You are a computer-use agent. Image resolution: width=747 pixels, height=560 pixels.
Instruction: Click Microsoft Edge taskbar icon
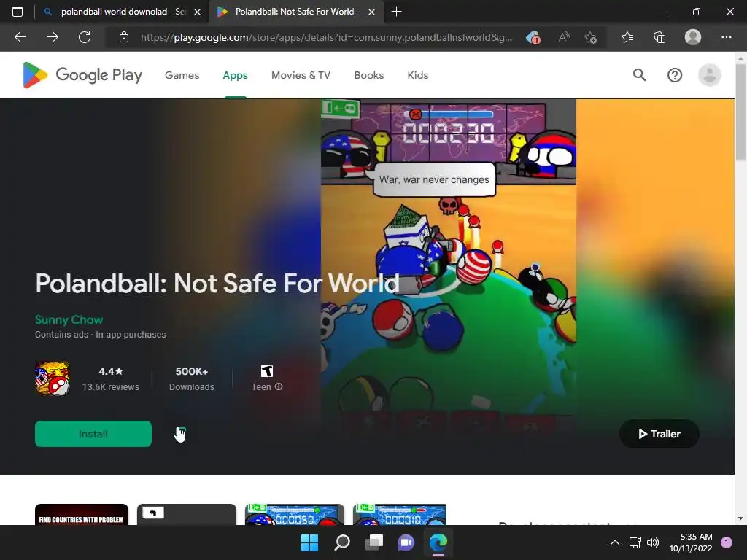(438, 542)
